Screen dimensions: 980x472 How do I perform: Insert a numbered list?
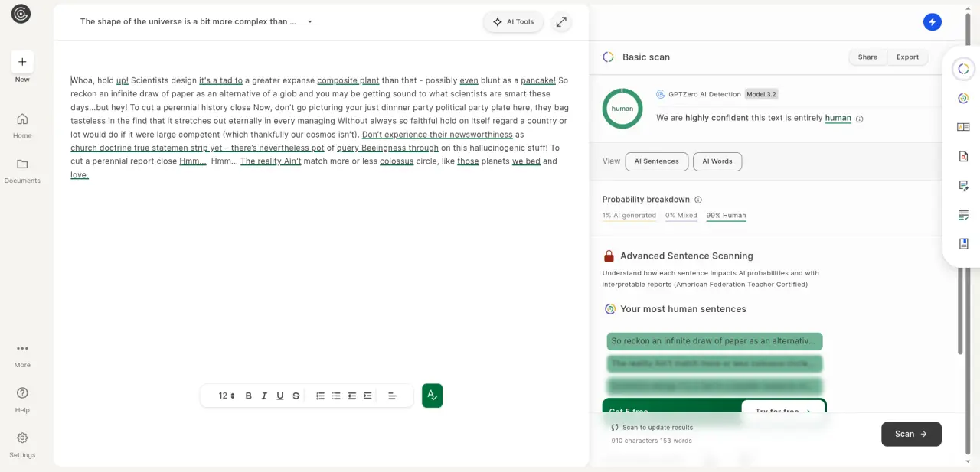pyautogui.click(x=320, y=396)
